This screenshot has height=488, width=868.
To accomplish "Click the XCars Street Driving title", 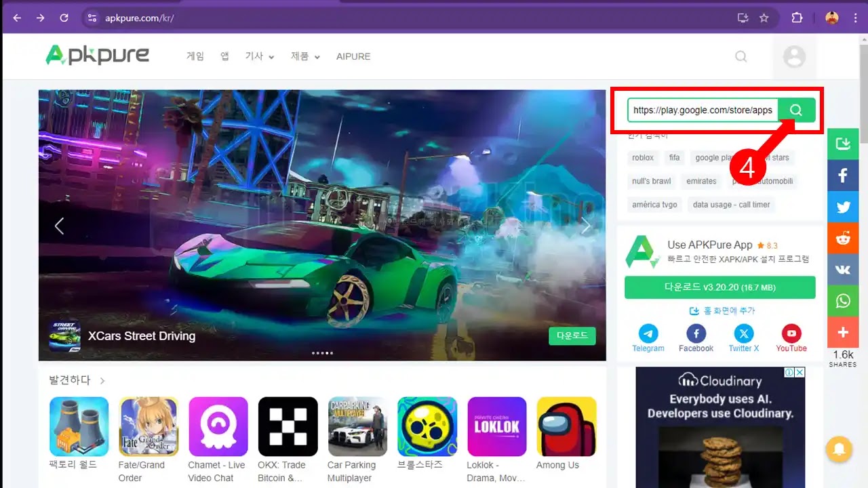I will tap(142, 336).
